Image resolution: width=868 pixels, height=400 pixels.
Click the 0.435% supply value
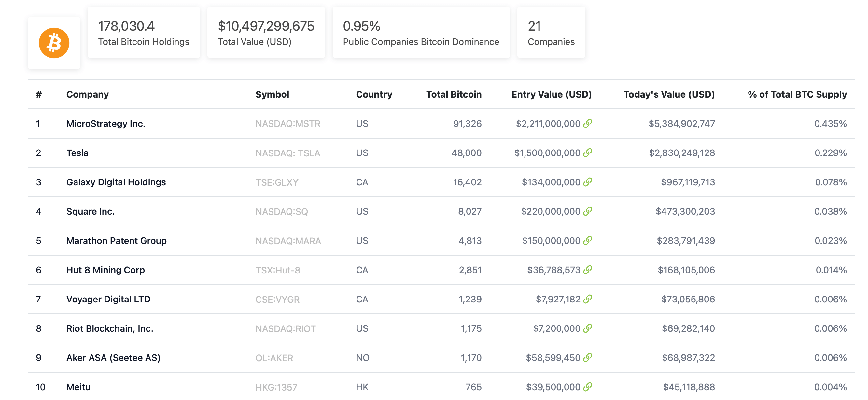[830, 124]
